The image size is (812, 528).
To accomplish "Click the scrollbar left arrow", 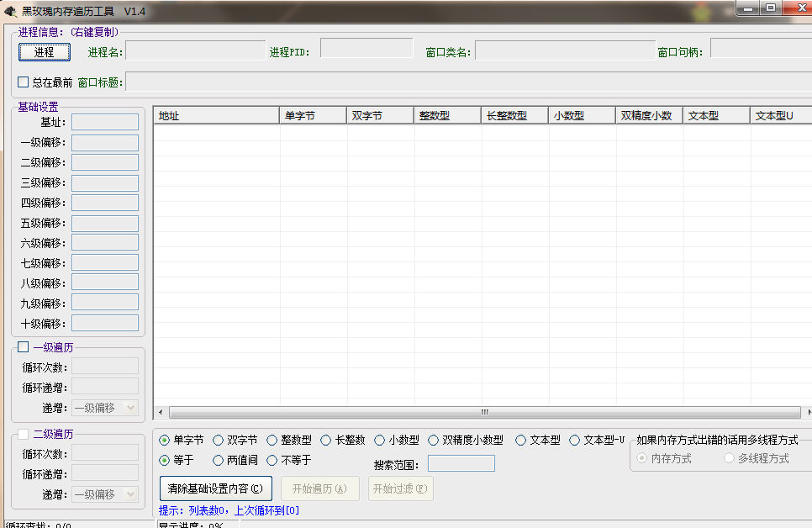I will coord(161,413).
